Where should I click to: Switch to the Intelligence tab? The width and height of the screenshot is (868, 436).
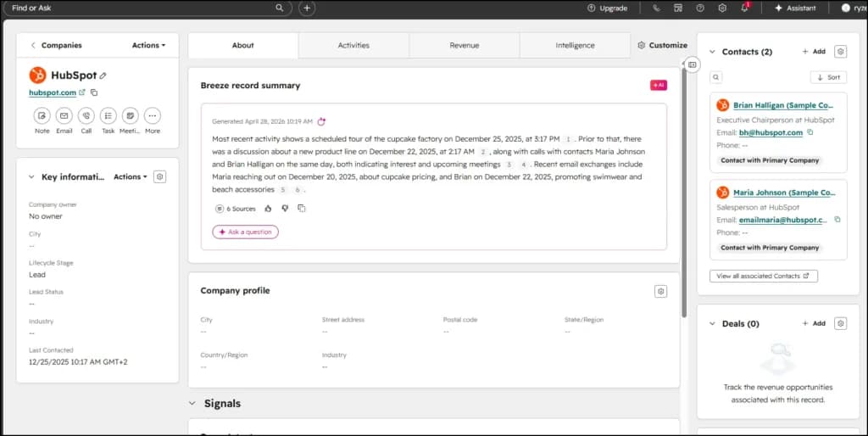[576, 46]
